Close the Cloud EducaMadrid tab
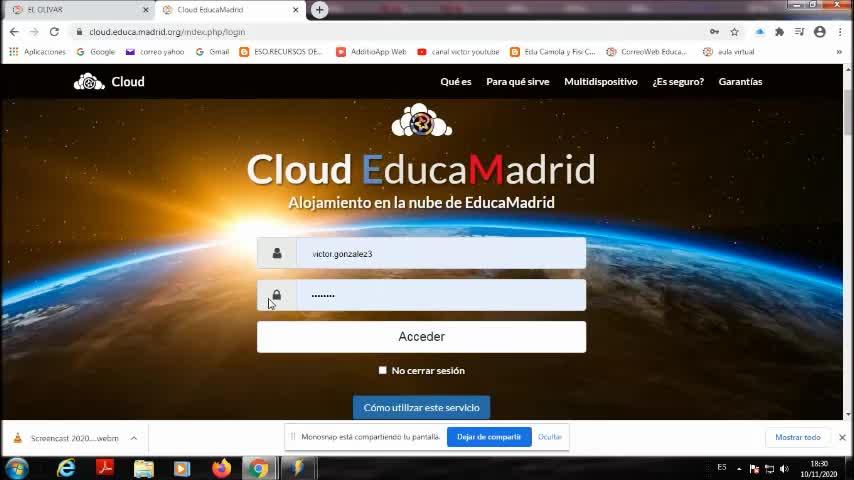854x480 pixels. [296, 10]
